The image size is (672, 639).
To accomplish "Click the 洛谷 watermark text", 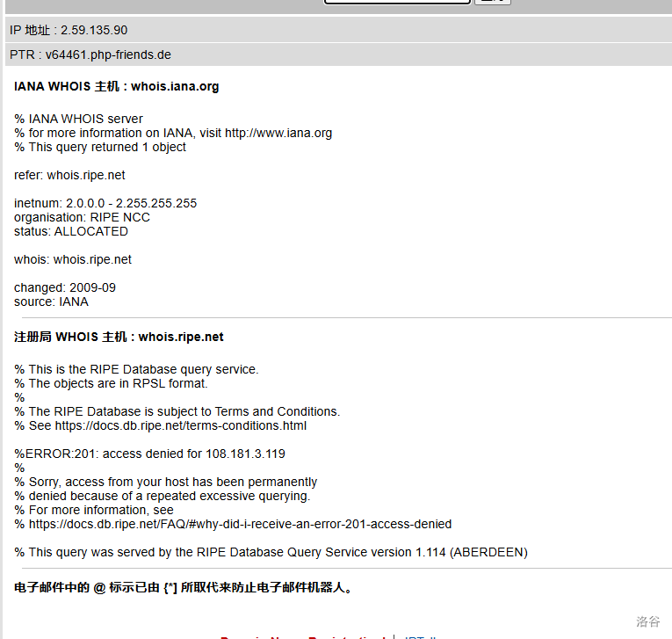I will (647, 621).
